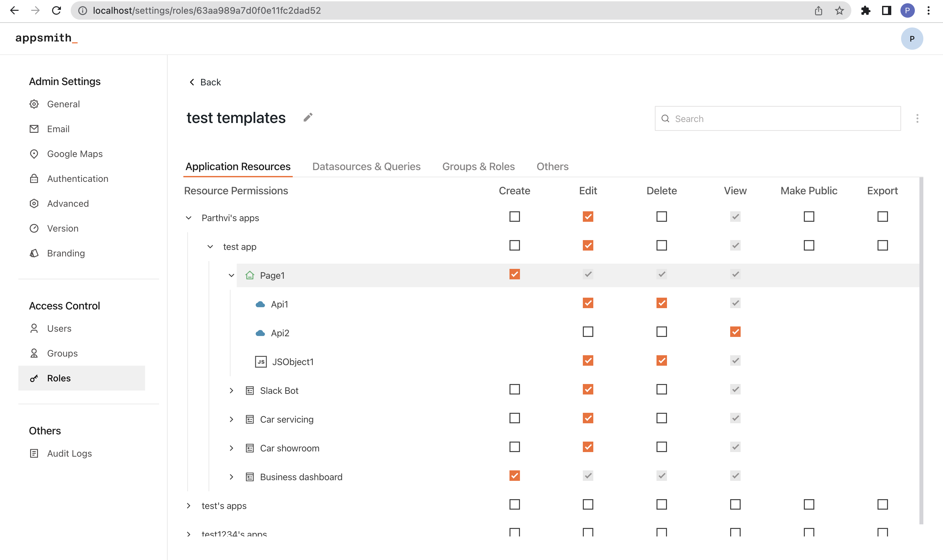
Task: Collapse the Page1 tree node
Action: tap(231, 275)
